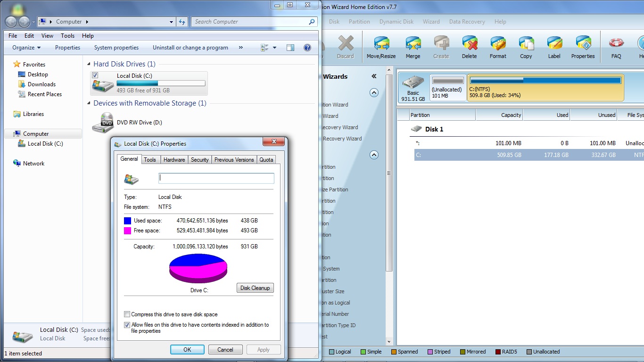The image size is (644, 362).
Task: Open the Organize dropdown menu
Action: coord(26,48)
